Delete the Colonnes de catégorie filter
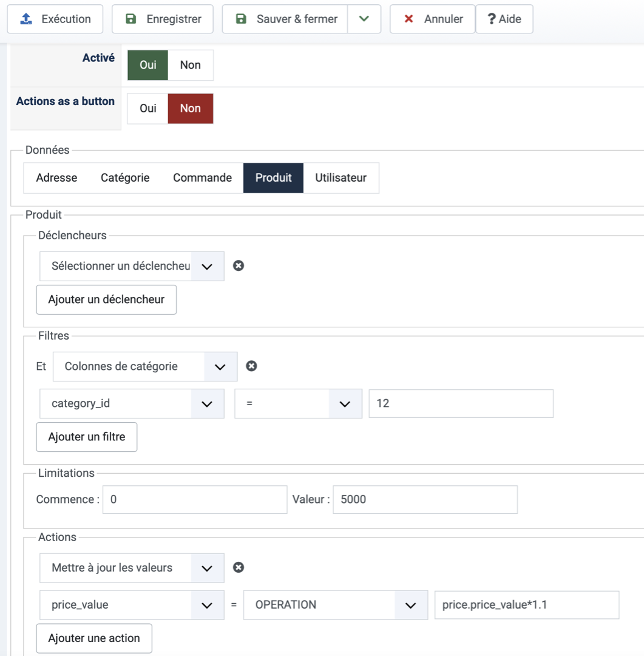The image size is (644, 656). 251,366
